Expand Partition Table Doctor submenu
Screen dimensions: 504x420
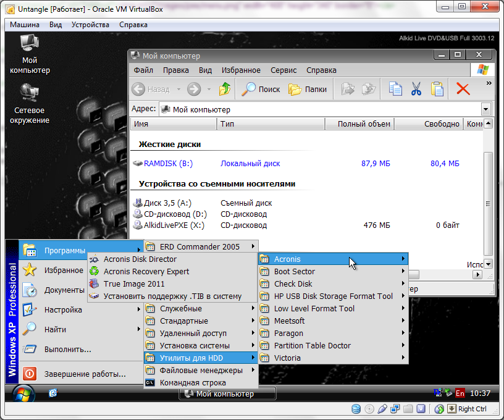point(334,345)
